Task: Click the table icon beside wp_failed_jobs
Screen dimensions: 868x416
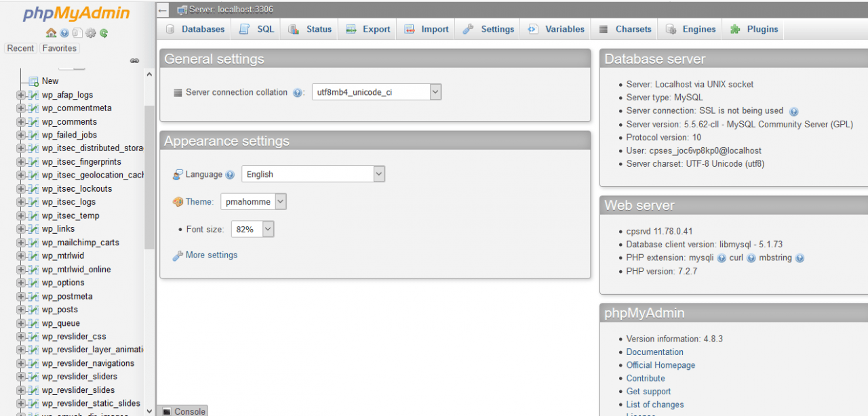Action: tap(33, 135)
